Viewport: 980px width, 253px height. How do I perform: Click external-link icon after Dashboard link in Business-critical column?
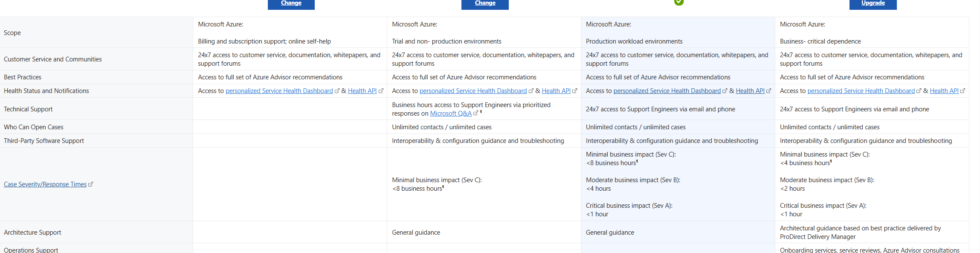click(x=919, y=91)
